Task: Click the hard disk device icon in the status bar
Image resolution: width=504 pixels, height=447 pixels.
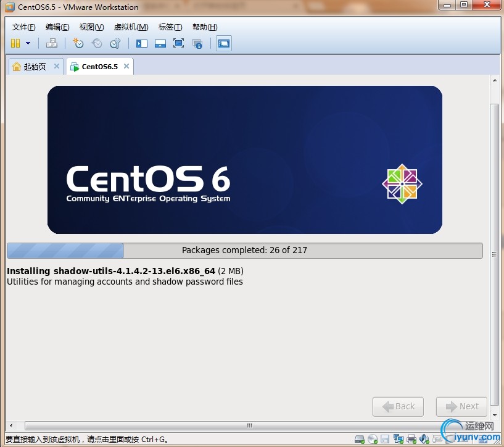Action: [x=360, y=439]
